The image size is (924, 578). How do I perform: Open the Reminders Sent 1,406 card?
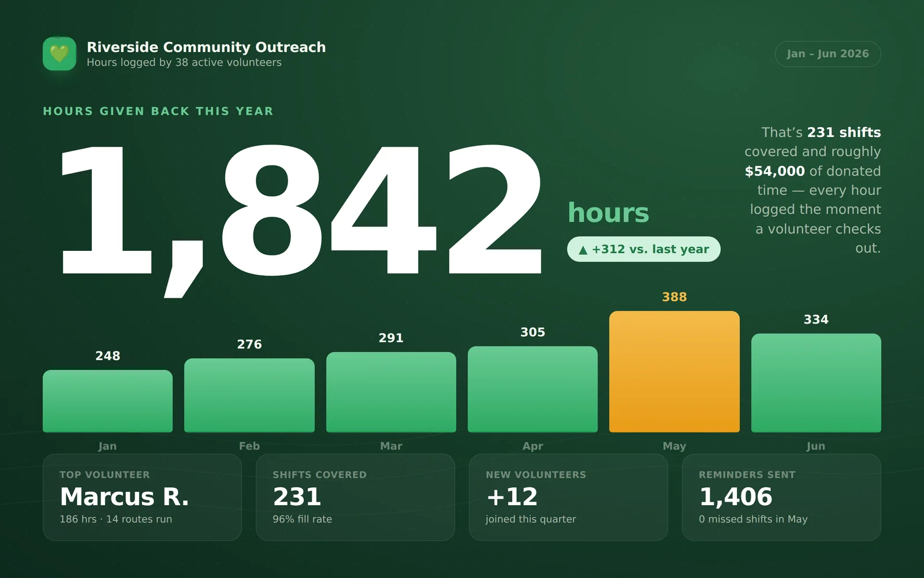click(781, 497)
